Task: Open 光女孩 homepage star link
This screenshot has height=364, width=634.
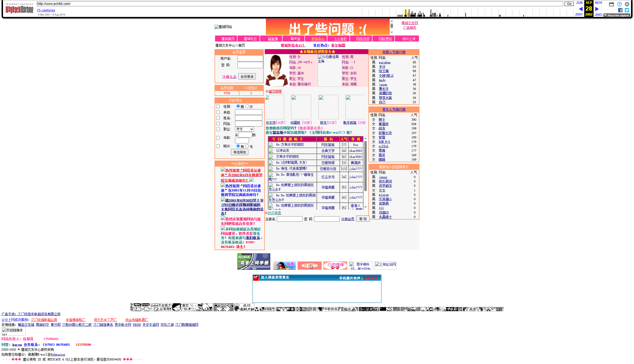Action: point(271,123)
